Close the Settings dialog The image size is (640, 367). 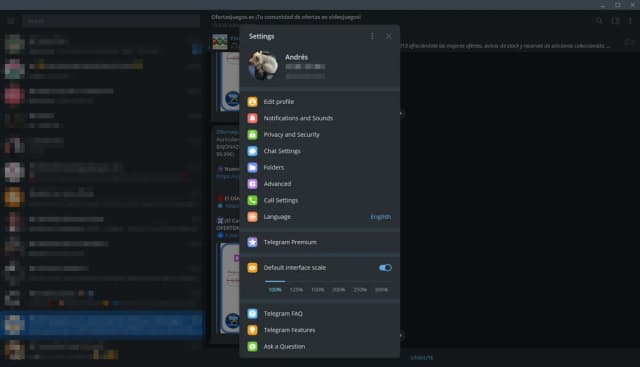pyautogui.click(x=389, y=36)
